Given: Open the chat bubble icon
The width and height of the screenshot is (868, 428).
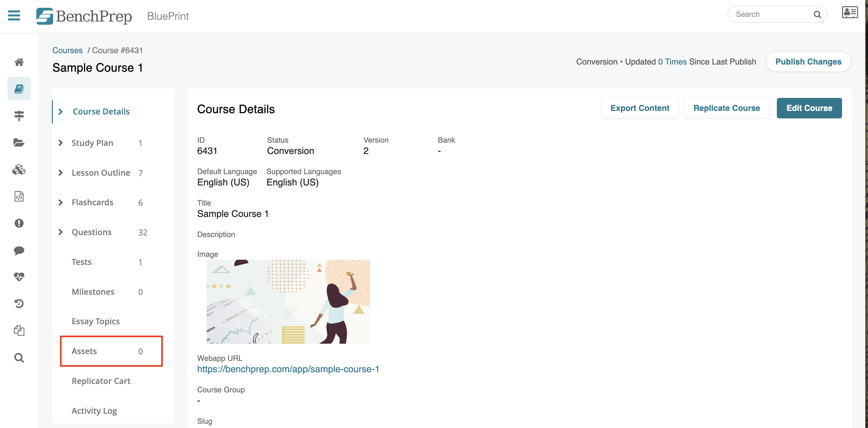Looking at the screenshot, I should pos(19,250).
